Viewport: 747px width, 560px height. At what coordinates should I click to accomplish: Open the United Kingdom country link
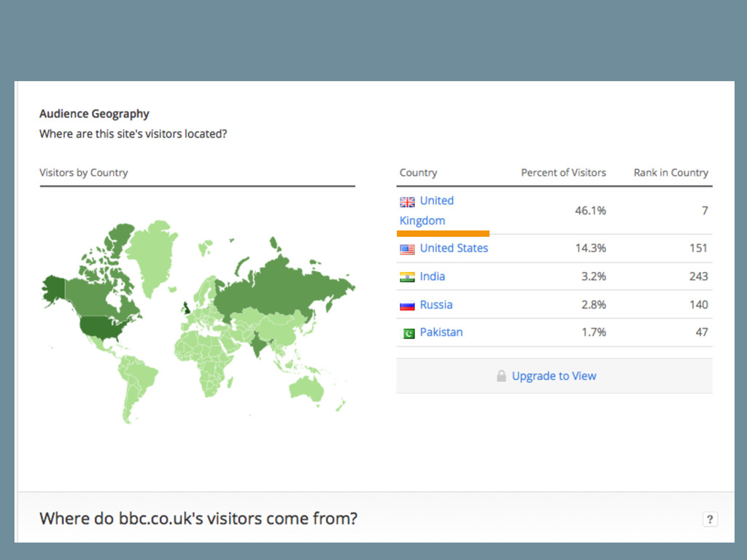(426, 211)
